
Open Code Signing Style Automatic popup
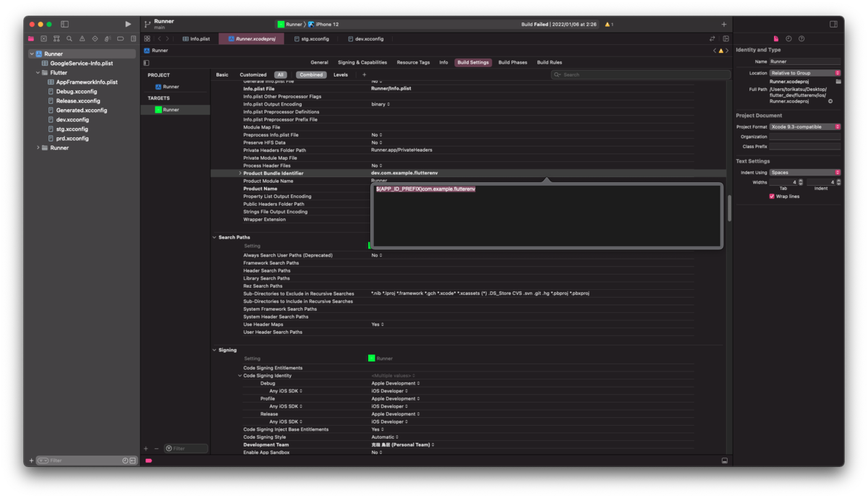(384, 437)
